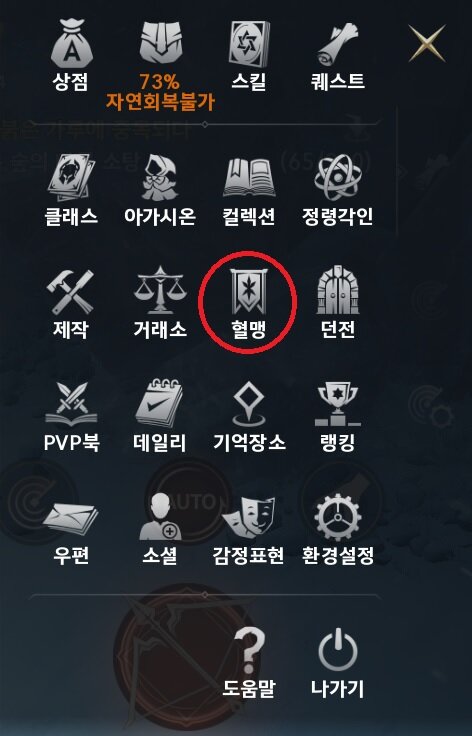Open the 컬렉션 open book icon
Viewport: 472px width, 736px height.
(x=249, y=177)
